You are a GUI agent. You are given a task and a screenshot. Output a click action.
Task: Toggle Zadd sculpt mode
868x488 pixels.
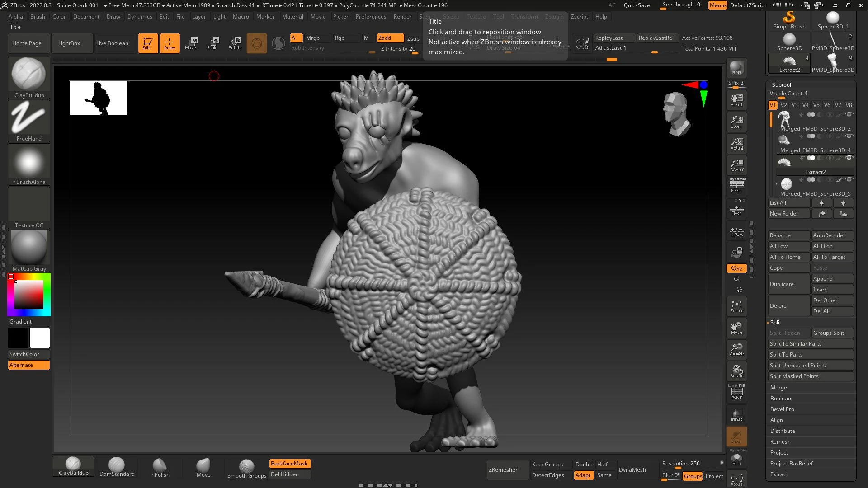pos(390,38)
